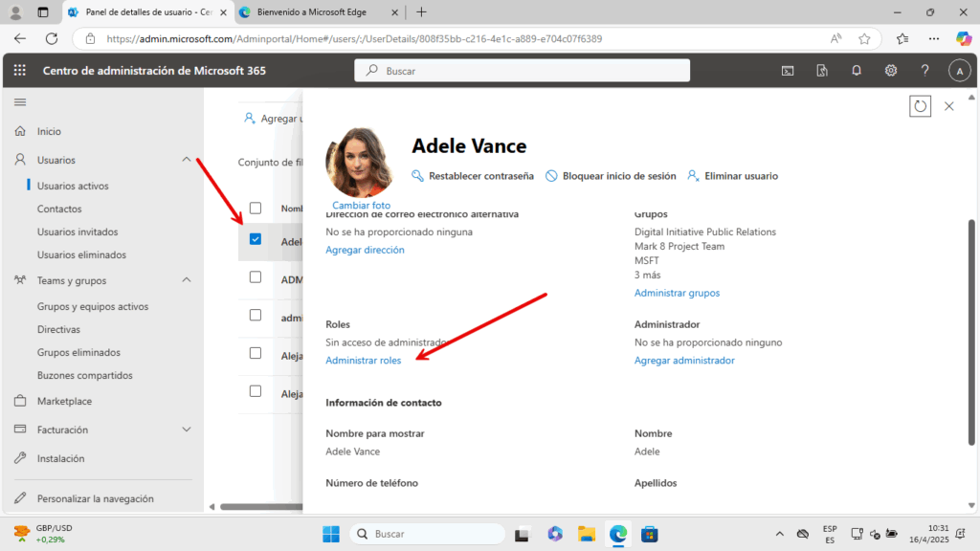Toggle the hamburger navigation menu
Image resolution: width=980 pixels, height=551 pixels.
coord(20,101)
